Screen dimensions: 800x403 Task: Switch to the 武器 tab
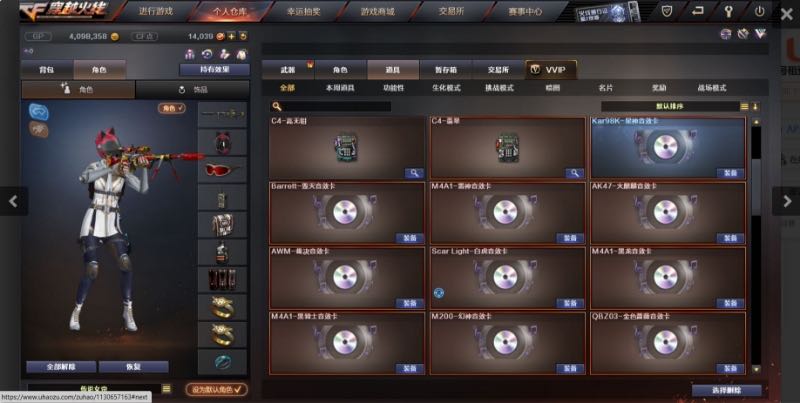(288, 70)
